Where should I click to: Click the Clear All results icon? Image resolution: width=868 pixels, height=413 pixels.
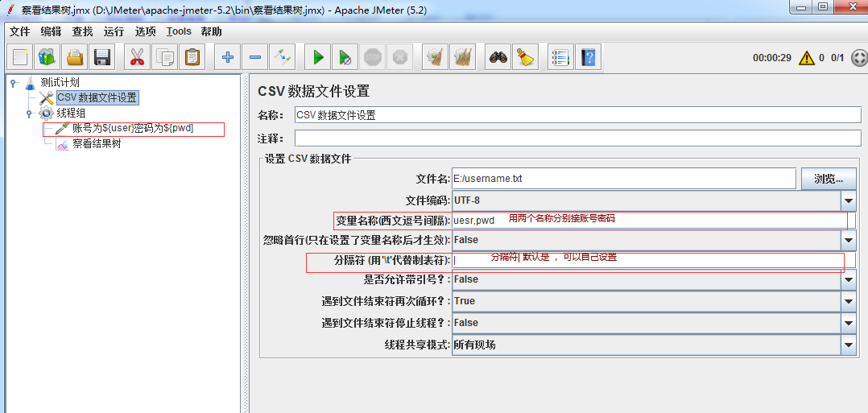pyautogui.click(x=462, y=57)
